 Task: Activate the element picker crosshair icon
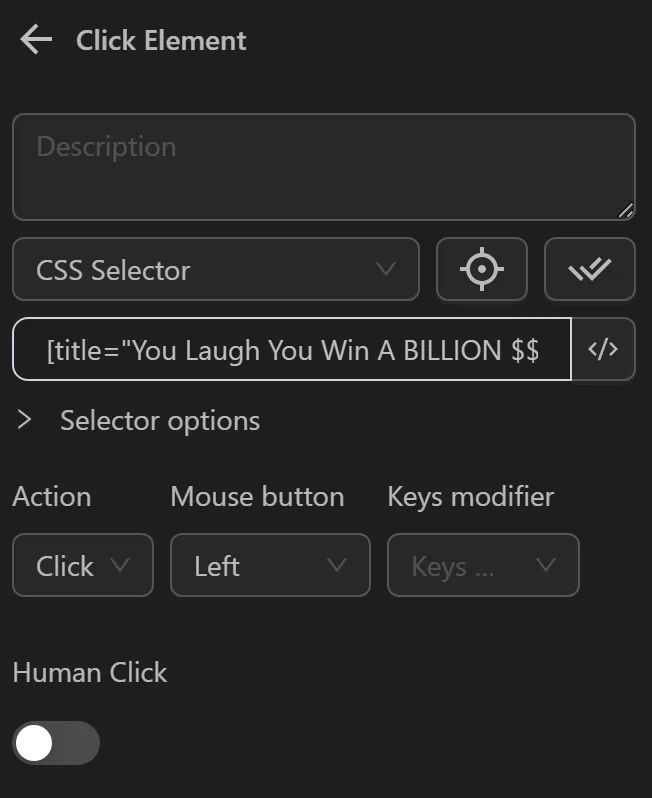click(x=482, y=270)
